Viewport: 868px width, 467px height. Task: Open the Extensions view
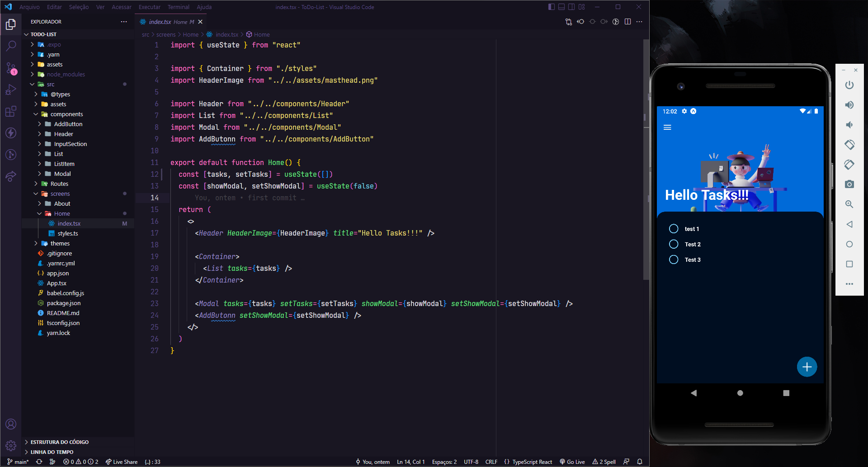point(11,111)
